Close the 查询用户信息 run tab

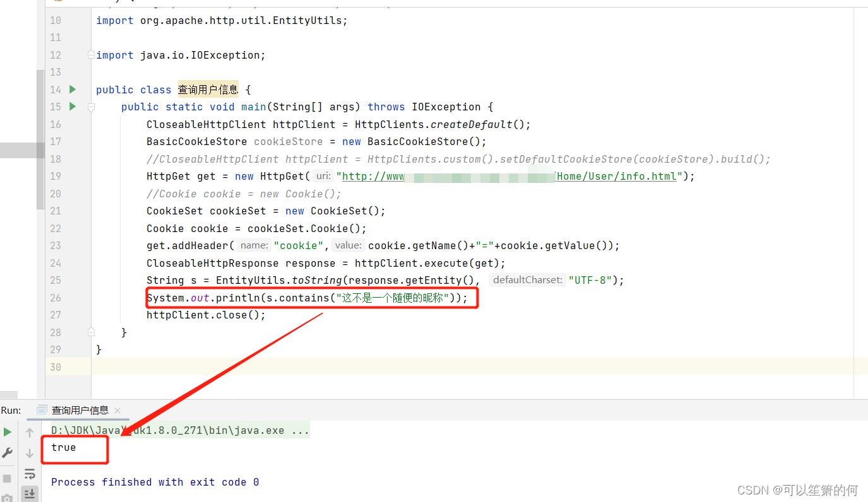click(x=117, y=410)
